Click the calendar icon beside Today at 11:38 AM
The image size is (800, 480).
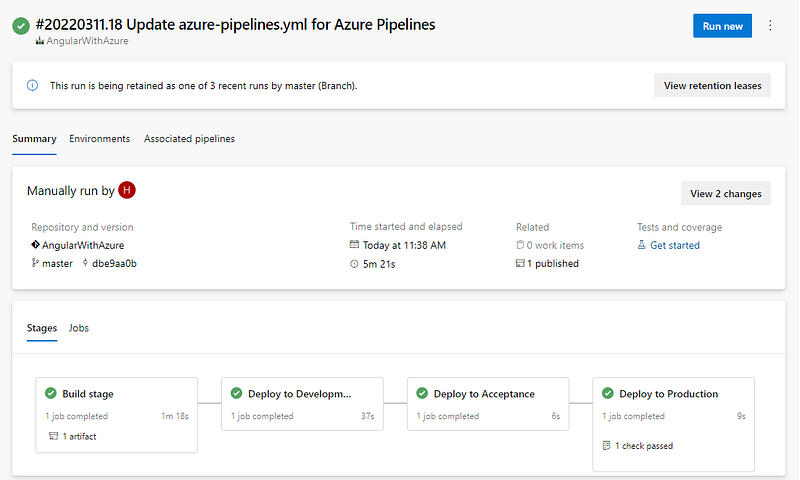[354, 245]
